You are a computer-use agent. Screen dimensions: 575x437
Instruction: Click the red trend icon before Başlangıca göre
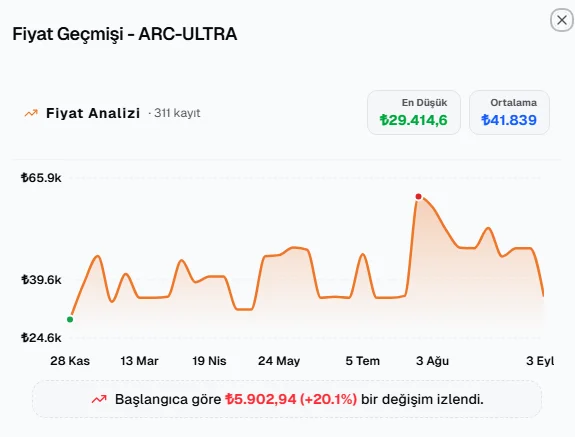click(99, 399)
